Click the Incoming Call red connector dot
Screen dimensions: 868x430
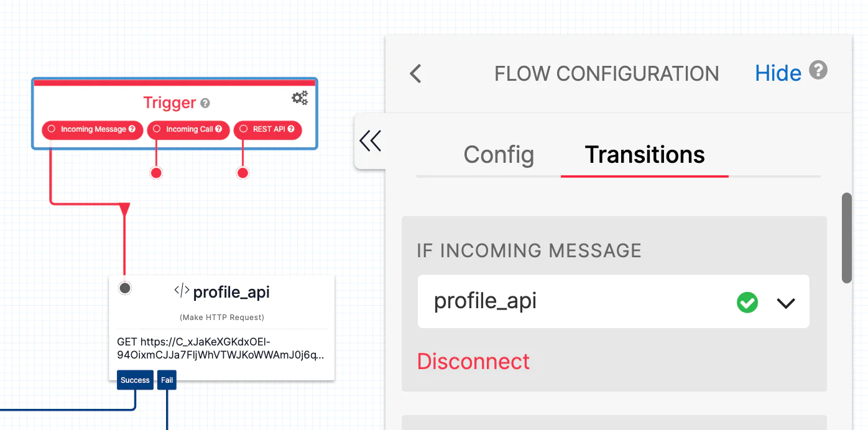coord(156,173)
